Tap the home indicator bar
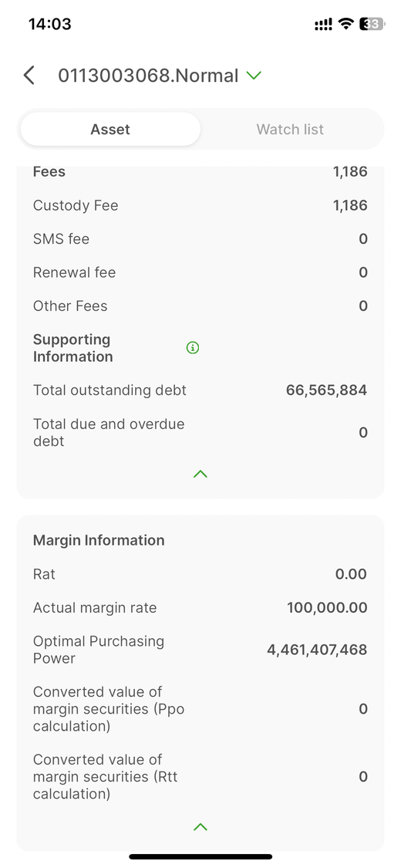 point(200,856)
